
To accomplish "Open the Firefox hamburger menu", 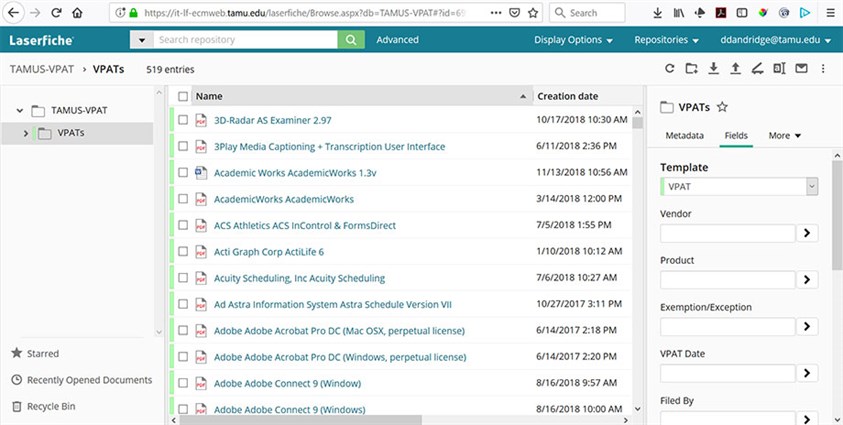I will (831, 13).
